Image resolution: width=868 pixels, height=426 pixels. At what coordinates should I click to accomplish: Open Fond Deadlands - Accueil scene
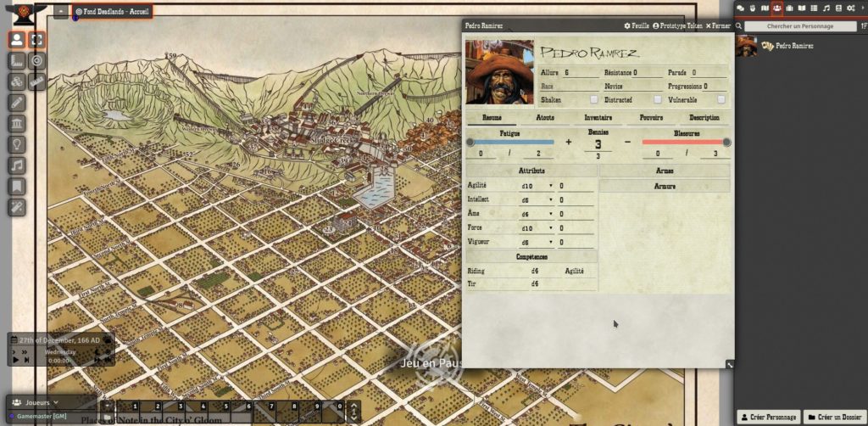coord(113,11)
